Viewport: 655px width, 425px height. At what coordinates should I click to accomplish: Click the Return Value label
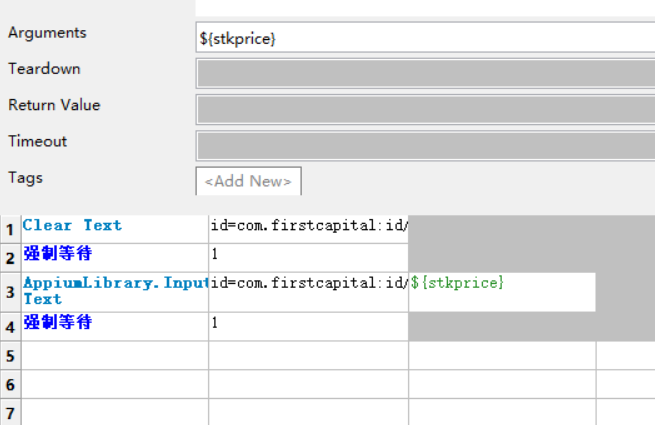[x=54, y=105]
